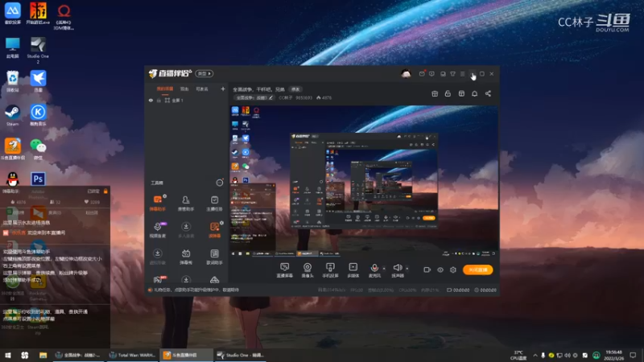
Task: Edit the stream category with the pencil icon
Action: 270,97
